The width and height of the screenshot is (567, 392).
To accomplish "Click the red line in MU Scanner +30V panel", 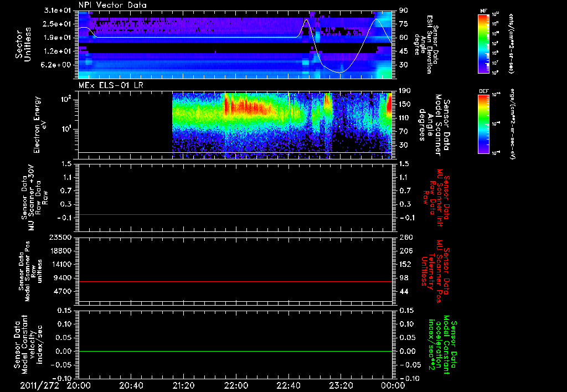I will pyautogui.click(x=235, y=214).
